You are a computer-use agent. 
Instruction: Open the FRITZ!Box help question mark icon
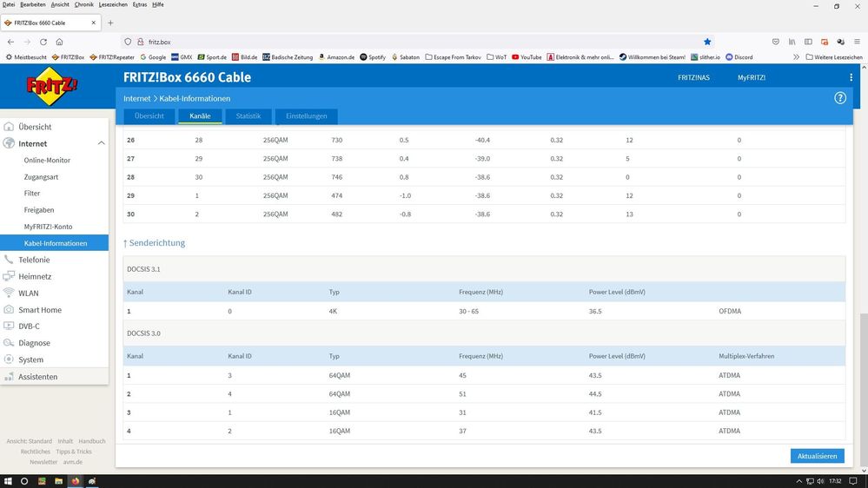pyautogui.click(x=840, y=98)
